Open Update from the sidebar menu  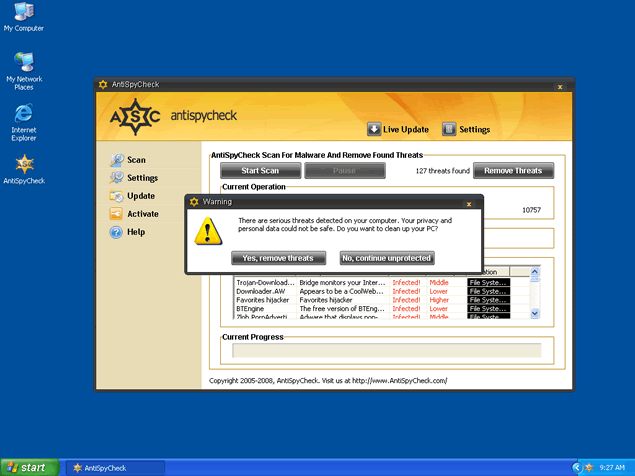[140, 196]
